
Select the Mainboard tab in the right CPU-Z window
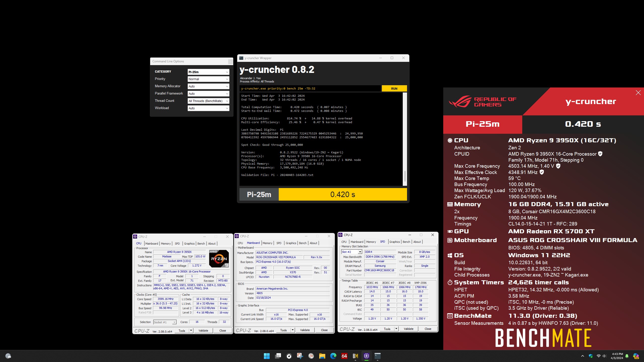[357, 242]
